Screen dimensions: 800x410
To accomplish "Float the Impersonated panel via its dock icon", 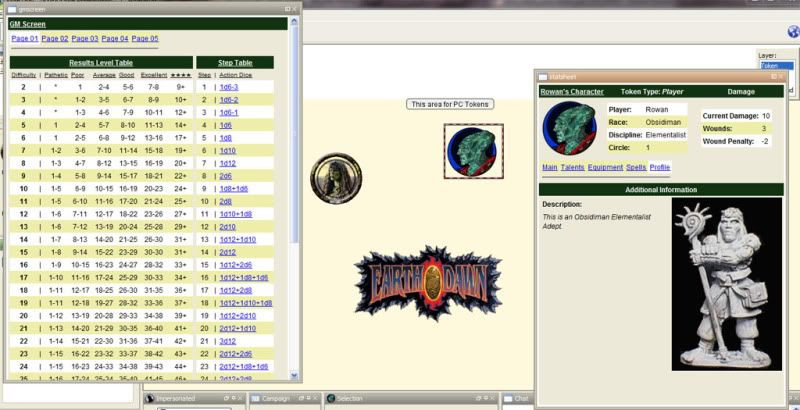I will point(226,398).
